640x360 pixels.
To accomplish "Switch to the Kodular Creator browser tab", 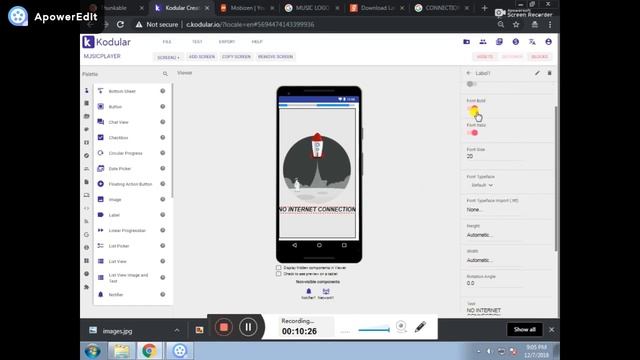I will point(181,8).
